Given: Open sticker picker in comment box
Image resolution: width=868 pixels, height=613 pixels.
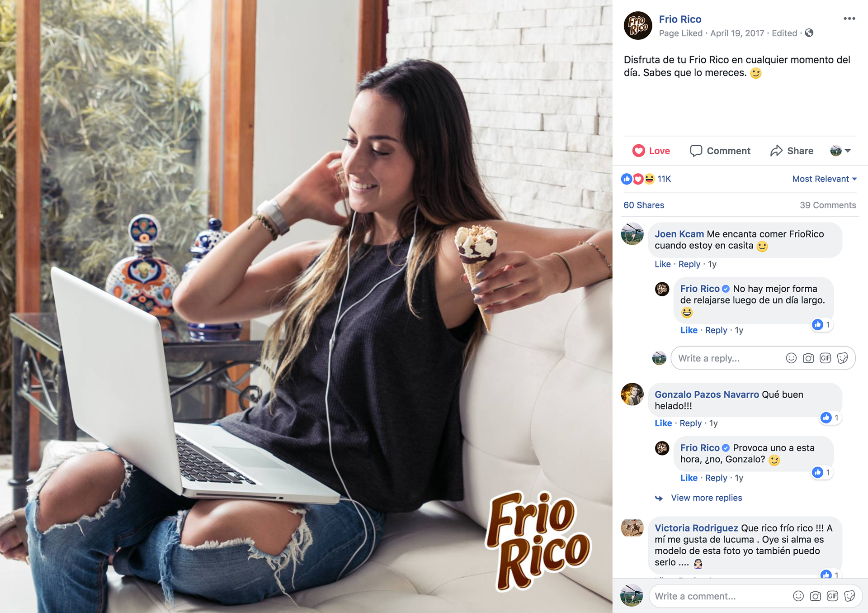Looking at the screenshot, I should [850, 596].
